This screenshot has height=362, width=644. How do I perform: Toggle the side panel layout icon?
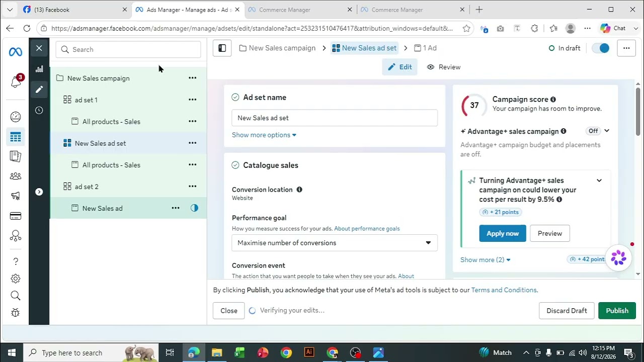[x=222, y=48]
